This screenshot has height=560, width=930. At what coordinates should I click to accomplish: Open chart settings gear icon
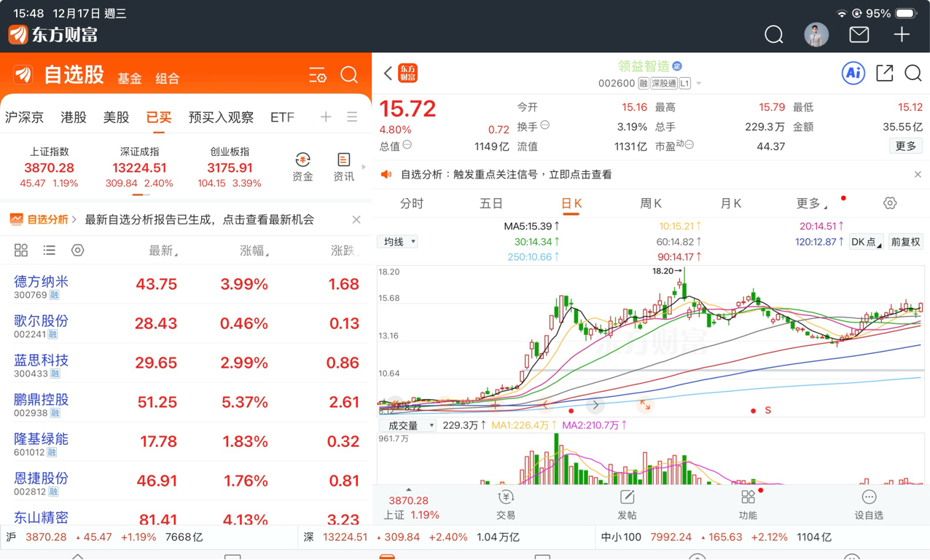pos(890,203)
